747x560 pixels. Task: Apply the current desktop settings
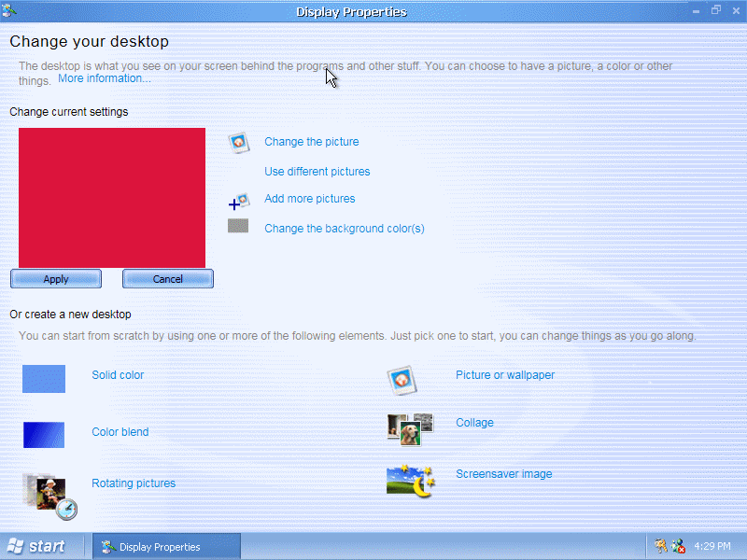coord(56,279)
